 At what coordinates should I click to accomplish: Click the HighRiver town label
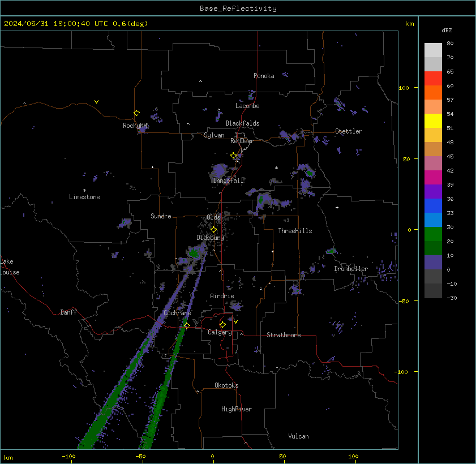point(237,409)
